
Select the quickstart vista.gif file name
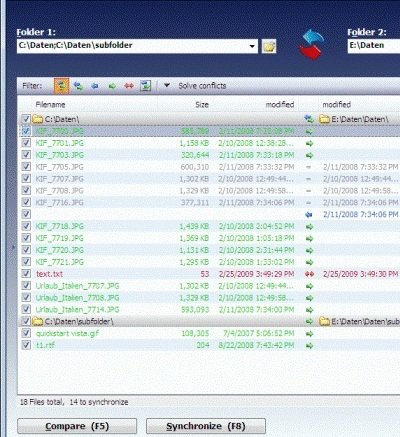(67, 333)
